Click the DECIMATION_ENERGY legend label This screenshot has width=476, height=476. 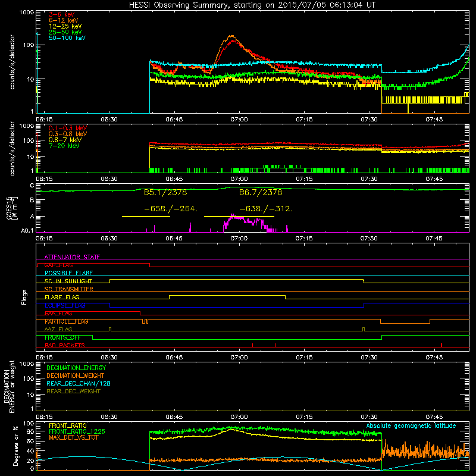pyautogui.click(x=76, y=368)
